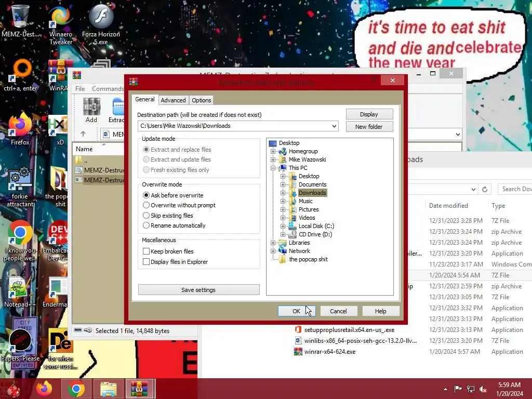532x399 pixels.
Task: Open Forza Horizon 5.exe desktop icon
Action: 101,24
